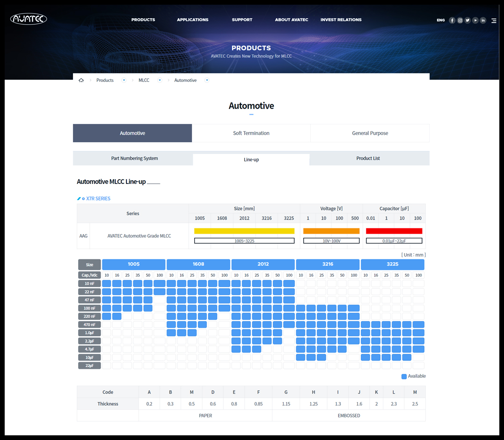Click the 10µF row label
The height and width of the screenshot is (440, 504).
click(x=89, y=358)
